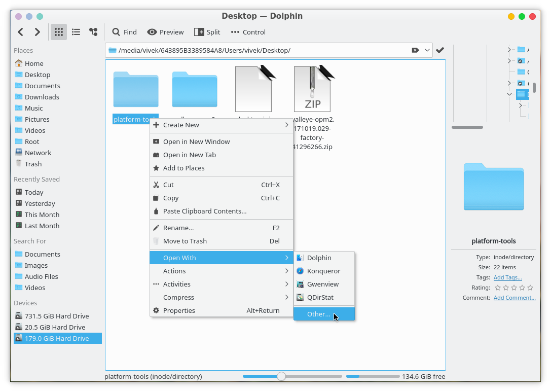Screen dimensions: 551x392
Task: Click the folders panel horizontal scrollbar
Action: [467, 127]
